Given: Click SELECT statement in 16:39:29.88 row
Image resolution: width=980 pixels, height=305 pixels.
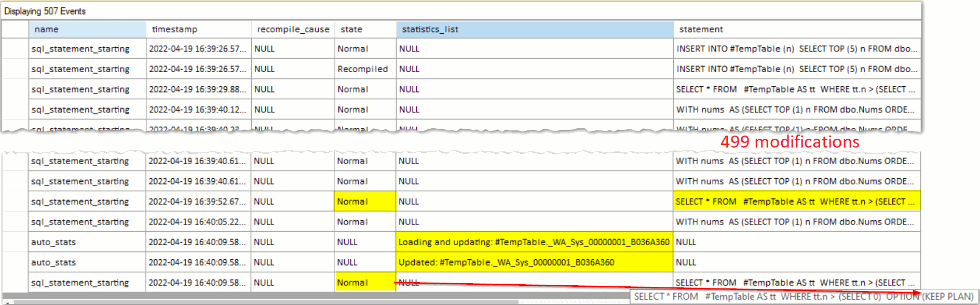Looking at the screenshot, I should point(797,89).
